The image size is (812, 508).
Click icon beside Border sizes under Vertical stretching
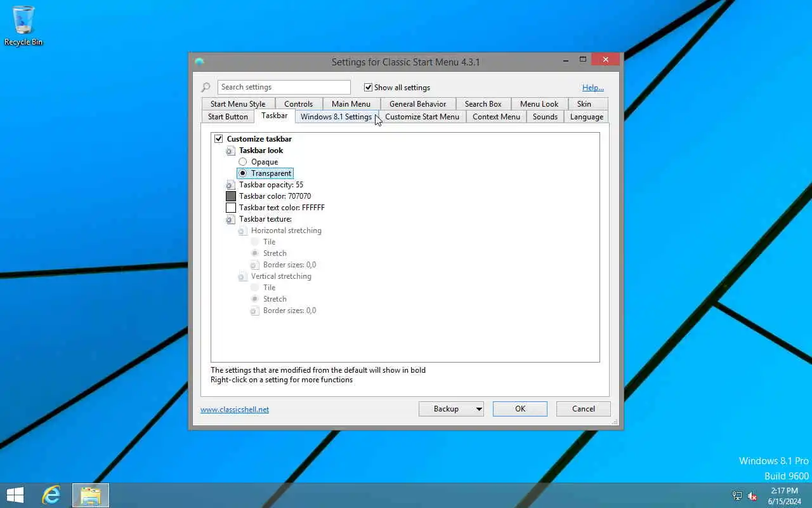coord(254,311)
